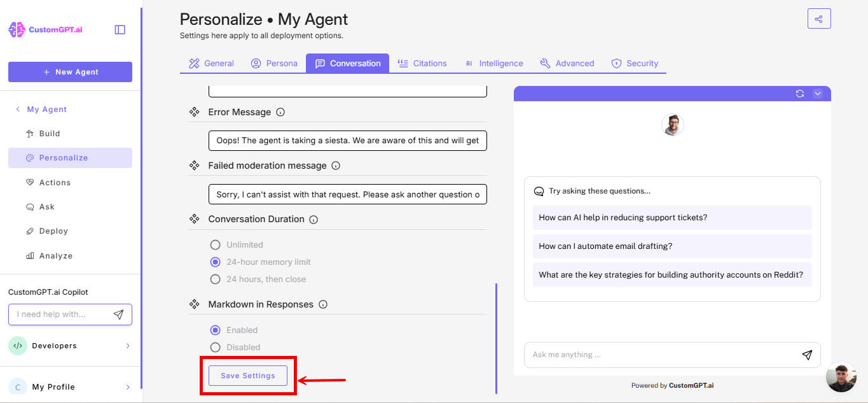This screenshot has width=868, height=403.
Task: Click the Build sidebar icon
Action: tap(29, 134)
